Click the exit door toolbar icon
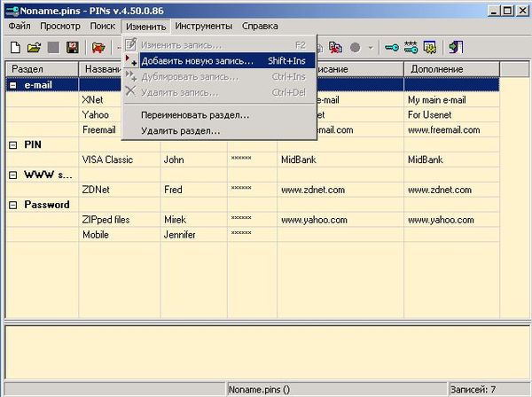Image resolution: width=532 pixels, height=397 pixels. 456,48
